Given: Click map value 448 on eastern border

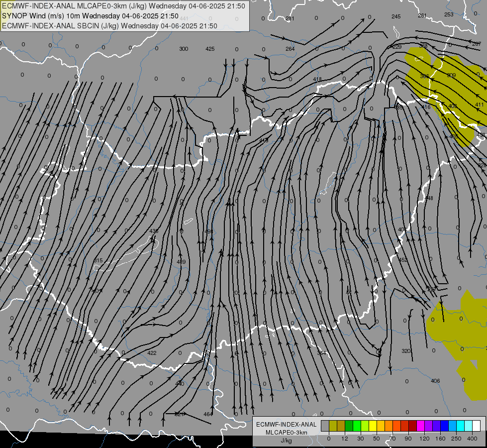Looking at the screenshot, I should 429,198.
